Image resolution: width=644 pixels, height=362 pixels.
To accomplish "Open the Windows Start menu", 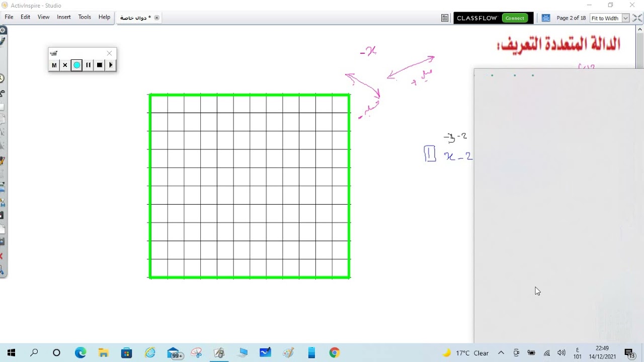I will pyautogui.click(x=11, y=353).
